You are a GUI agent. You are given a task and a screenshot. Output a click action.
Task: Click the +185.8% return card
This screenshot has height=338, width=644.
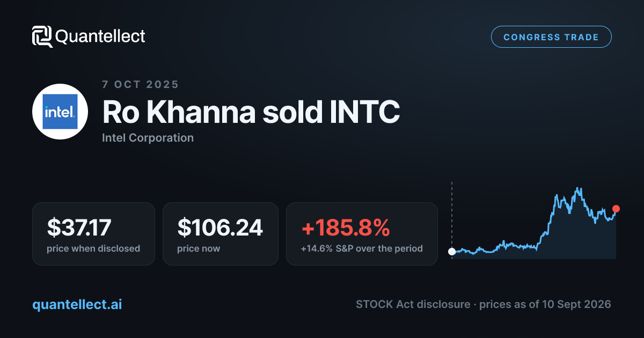(362, 234)
